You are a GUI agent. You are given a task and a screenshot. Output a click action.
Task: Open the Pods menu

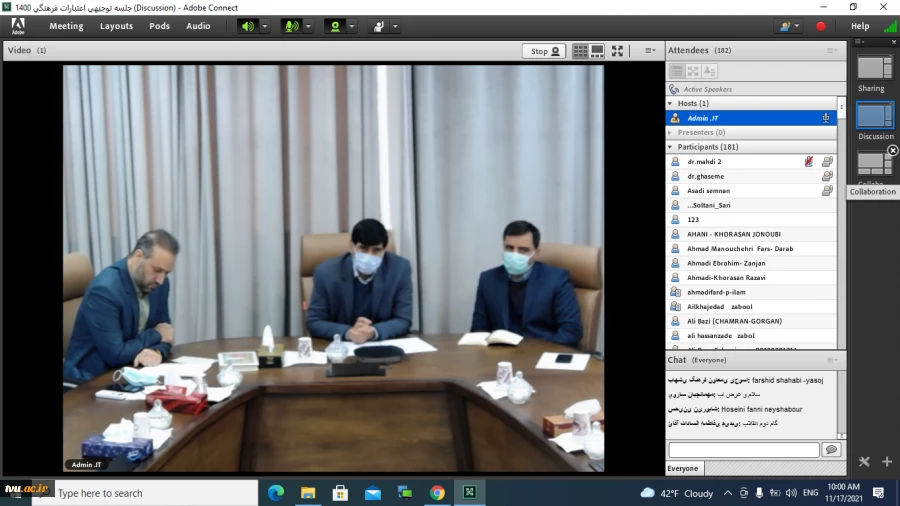(159, 26)
